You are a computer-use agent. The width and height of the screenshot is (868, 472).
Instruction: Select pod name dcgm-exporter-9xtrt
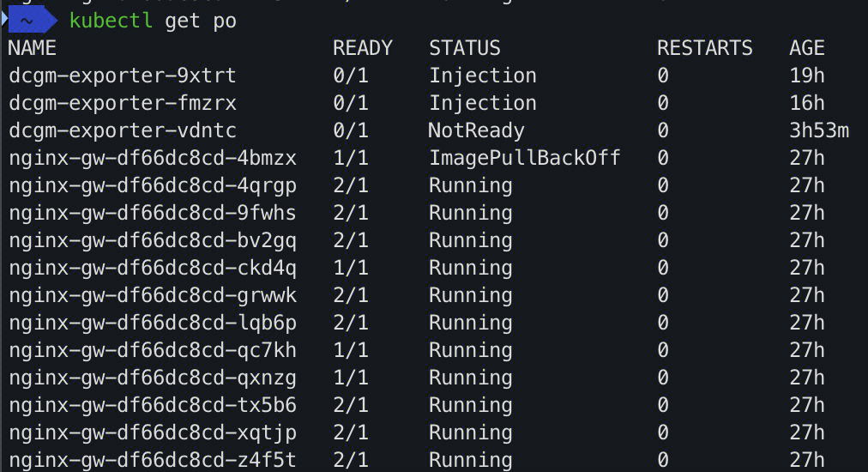[123, 76]
